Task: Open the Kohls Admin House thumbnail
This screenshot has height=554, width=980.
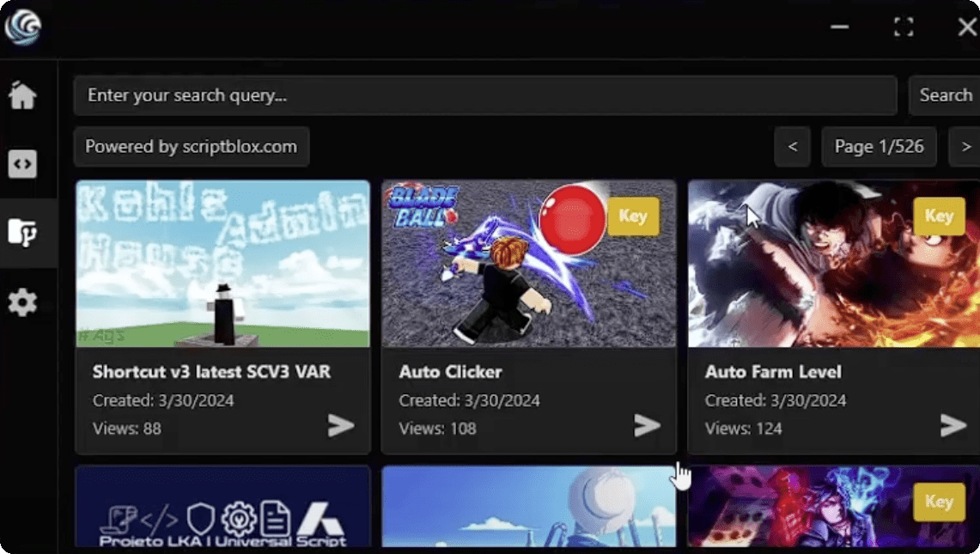Action: click(222, 263)
